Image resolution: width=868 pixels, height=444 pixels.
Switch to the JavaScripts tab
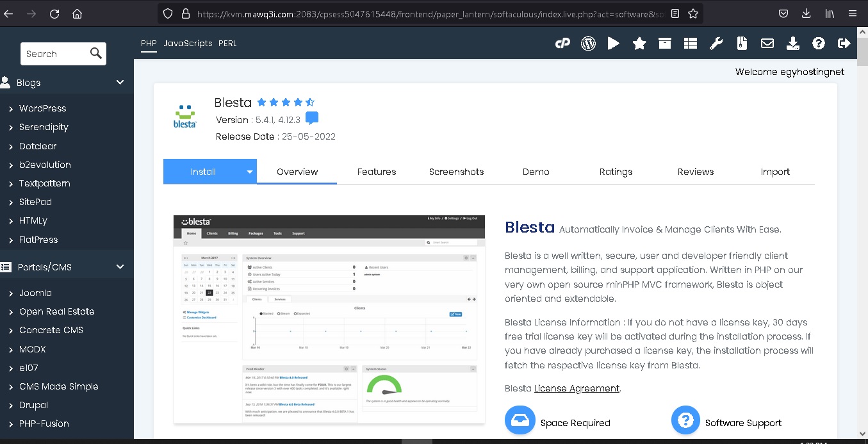pyautogui.click(x=188, y=44)
